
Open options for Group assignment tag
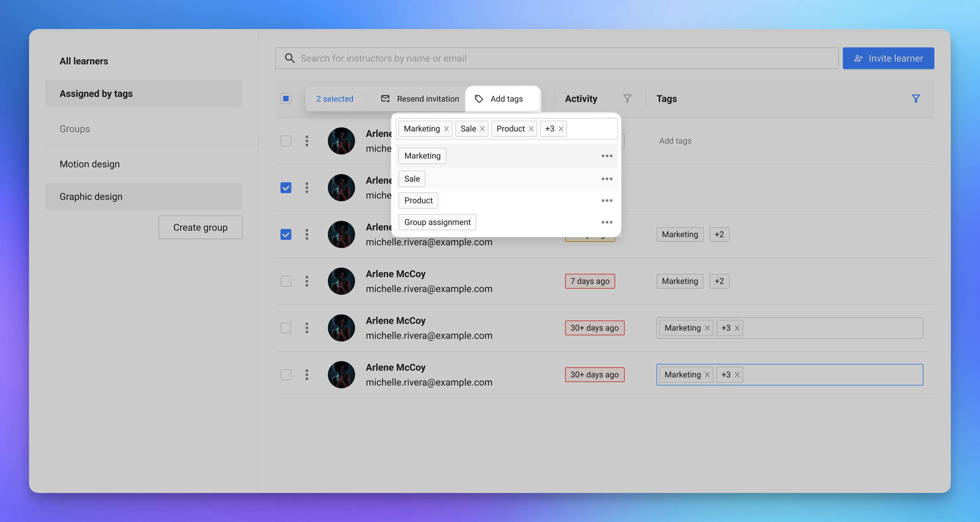pyautogui.click(x=607, y=222)
